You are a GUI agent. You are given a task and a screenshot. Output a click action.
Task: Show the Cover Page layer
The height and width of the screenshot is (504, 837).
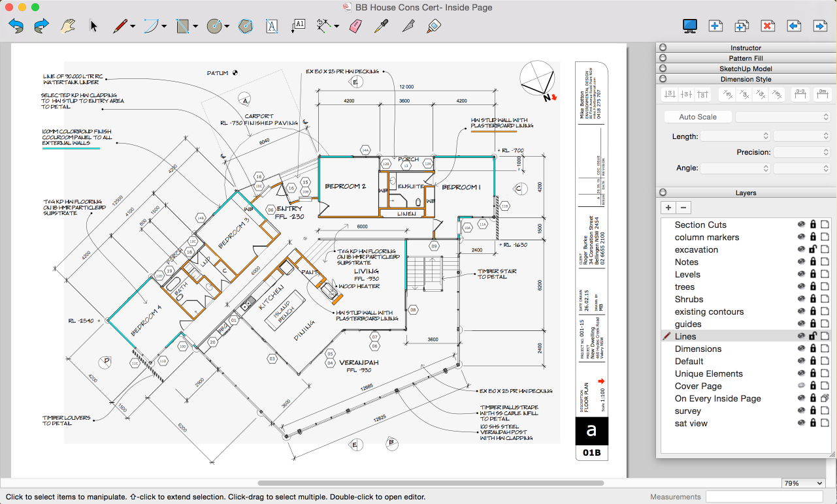(801, 386)
